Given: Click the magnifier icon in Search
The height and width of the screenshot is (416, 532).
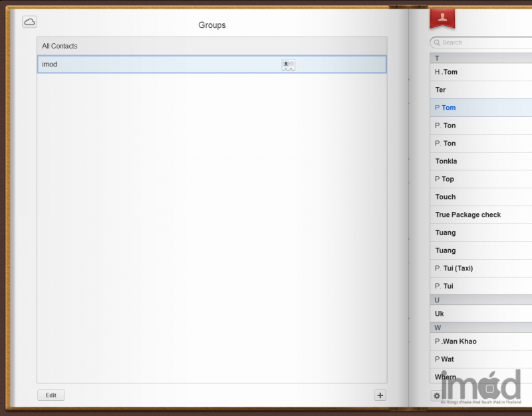Looking at the screenshot, I should (x=436, y=43).
